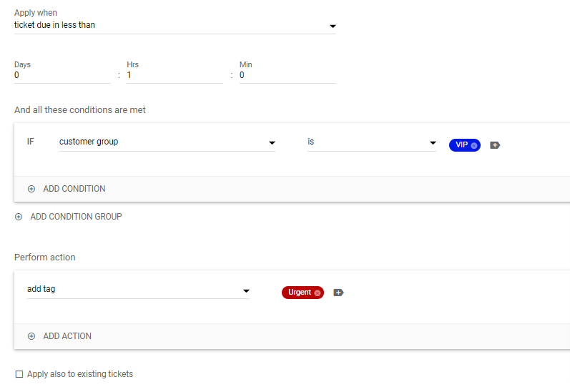Click the plus icon for Add Condition

31,189
